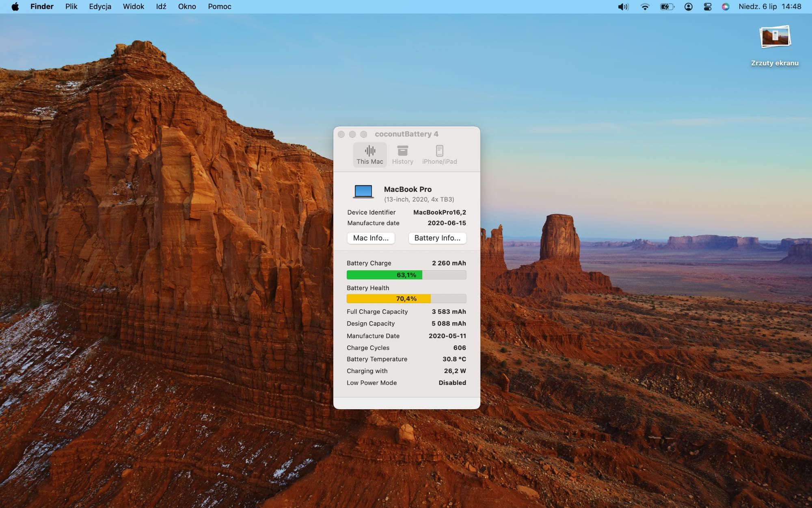Click the MacBook Pro model name
Viewport: 812px width, 508px height.
[408, 189]
